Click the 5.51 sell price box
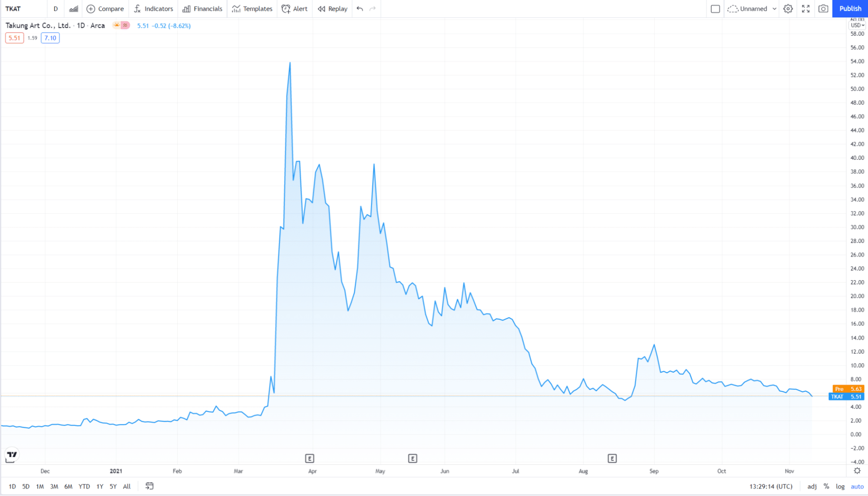This screenshot has height=496, width=868. 14,38
